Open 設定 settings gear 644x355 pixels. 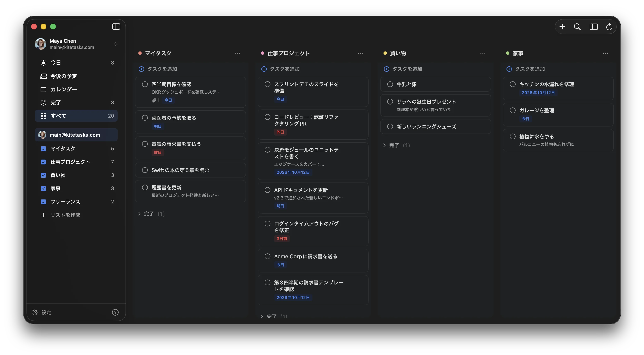coord(35,312)
